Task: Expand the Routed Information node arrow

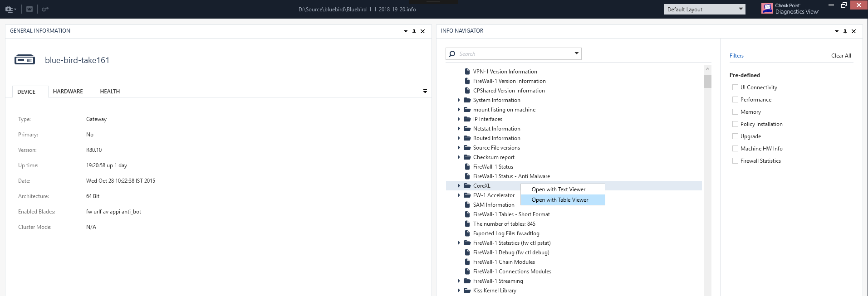Action: [459, 138]
